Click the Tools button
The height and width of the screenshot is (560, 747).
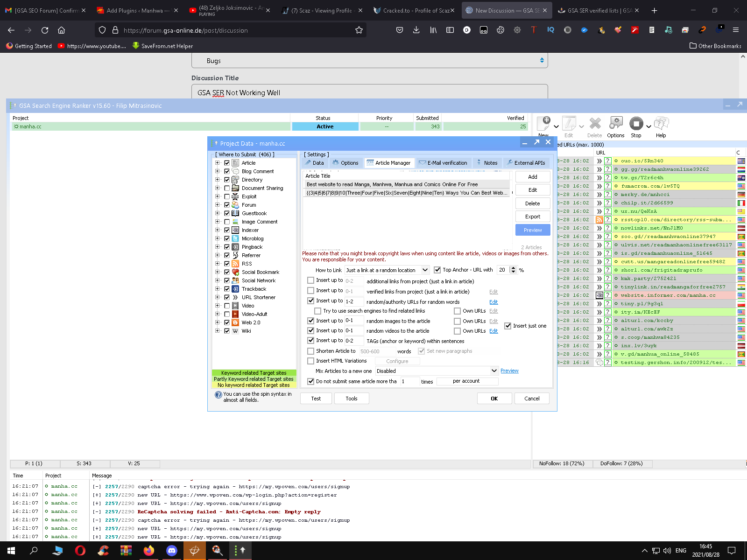[352, 398]
